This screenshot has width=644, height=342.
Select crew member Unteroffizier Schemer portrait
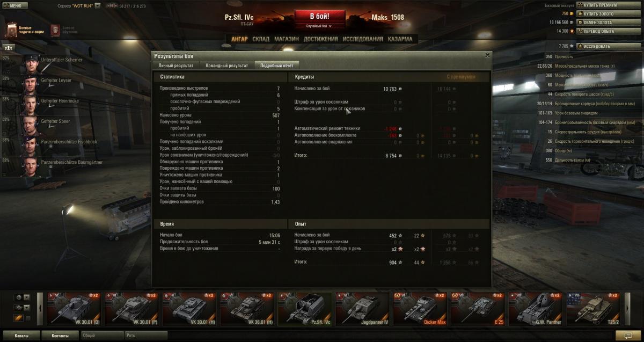point(31,63)
